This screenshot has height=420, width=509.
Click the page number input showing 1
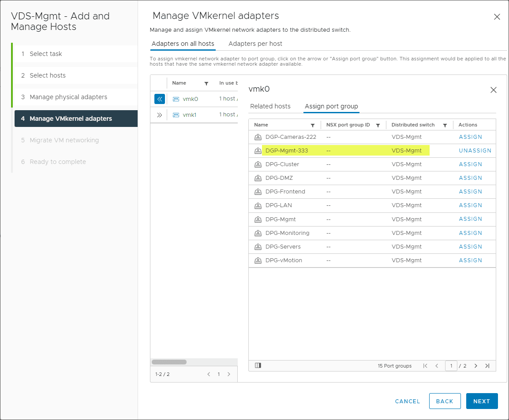(x=451, y=365)
